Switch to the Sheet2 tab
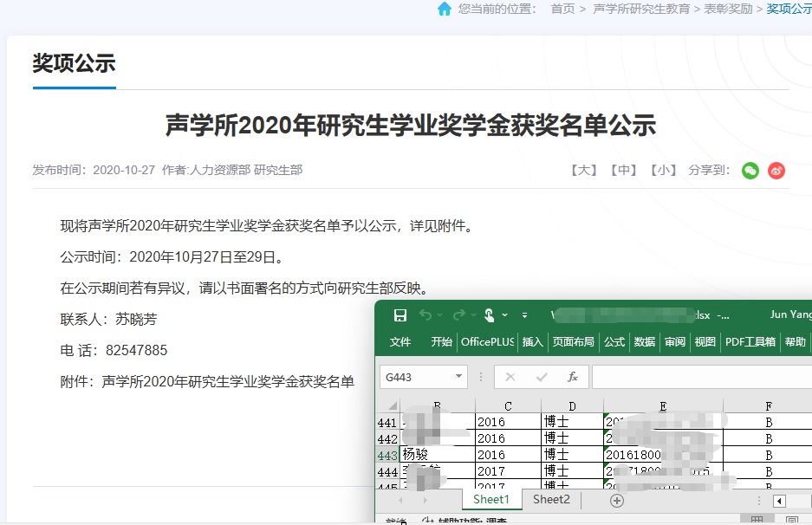 point(551,500)
